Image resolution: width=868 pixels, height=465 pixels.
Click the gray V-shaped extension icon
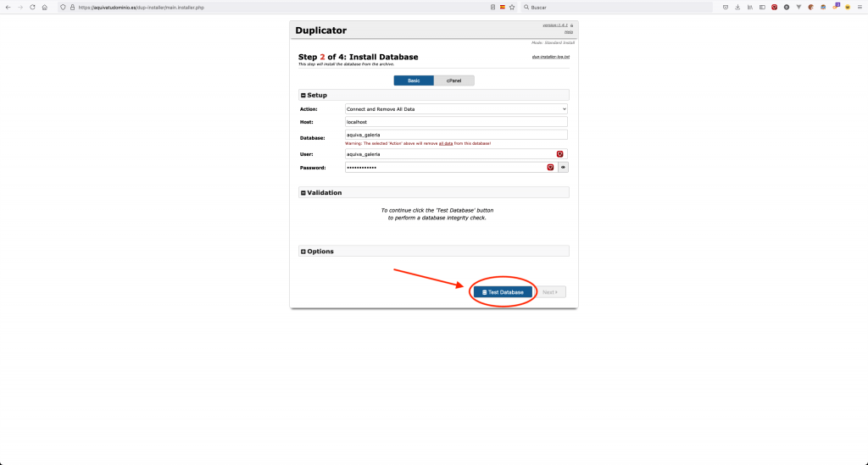coord(798,7)
